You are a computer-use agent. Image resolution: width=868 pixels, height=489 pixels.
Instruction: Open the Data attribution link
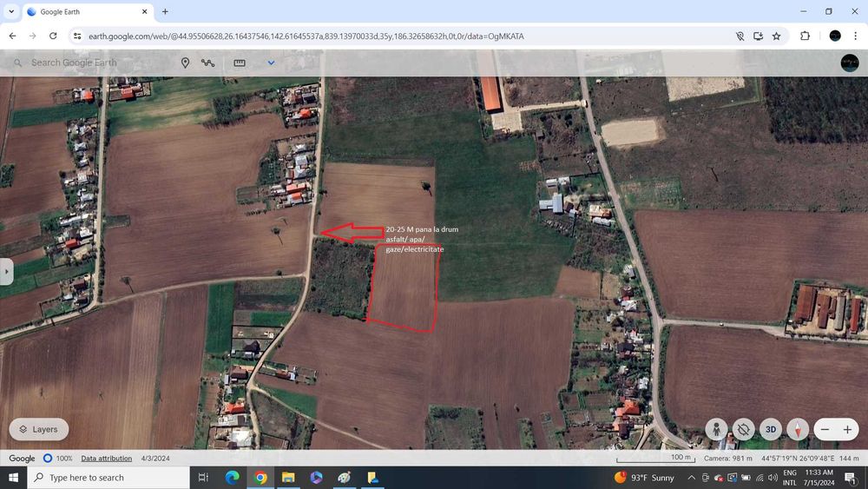(x=106, y=459)
